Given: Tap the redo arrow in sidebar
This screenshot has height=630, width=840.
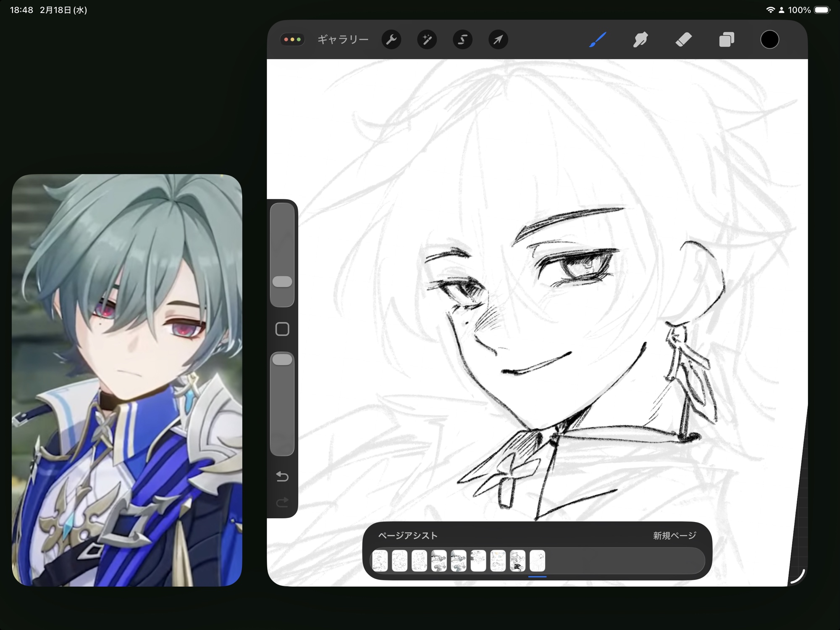Looking at the screenshot, I should click(x=282, y=502).
